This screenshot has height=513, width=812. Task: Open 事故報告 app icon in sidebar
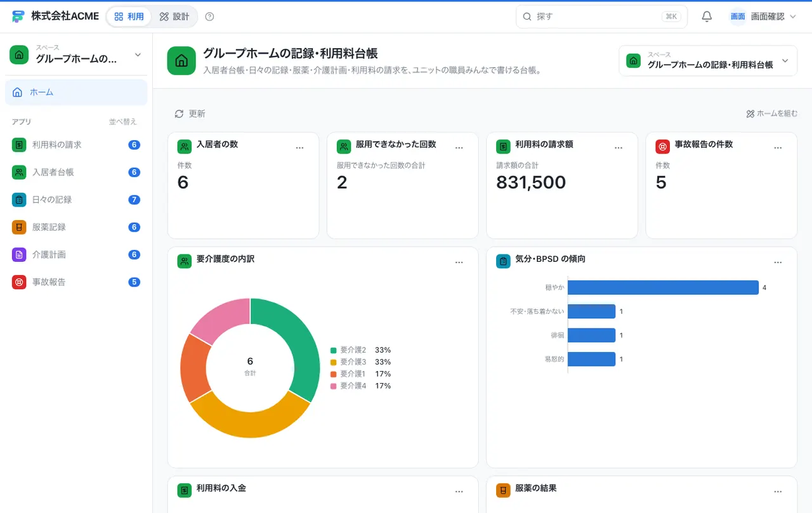pos(19,282)
